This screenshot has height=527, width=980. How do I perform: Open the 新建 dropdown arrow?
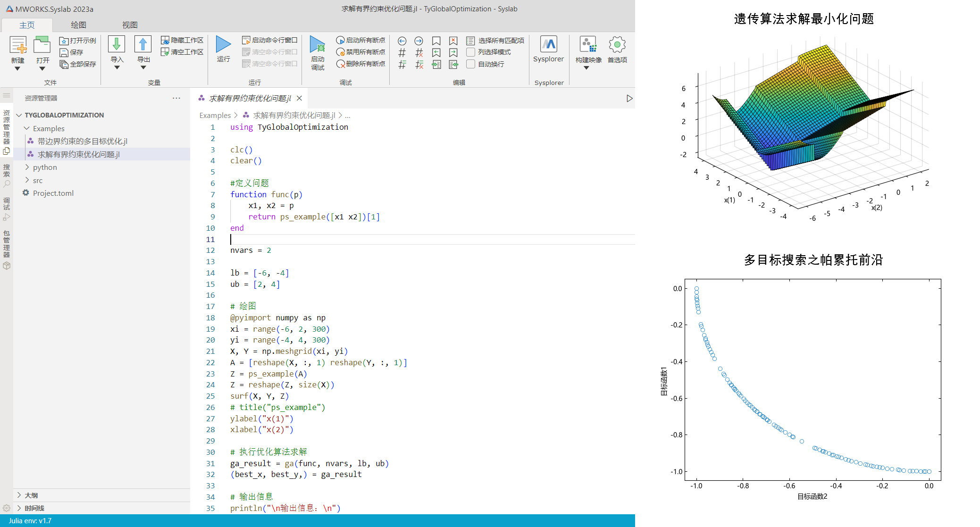pyautogui.click(x=17, y=69)
